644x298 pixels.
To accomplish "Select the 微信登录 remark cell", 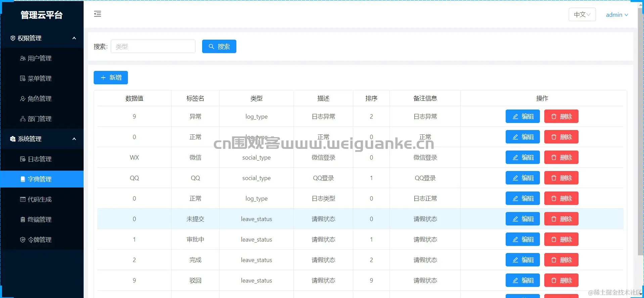I will [425, 158].
